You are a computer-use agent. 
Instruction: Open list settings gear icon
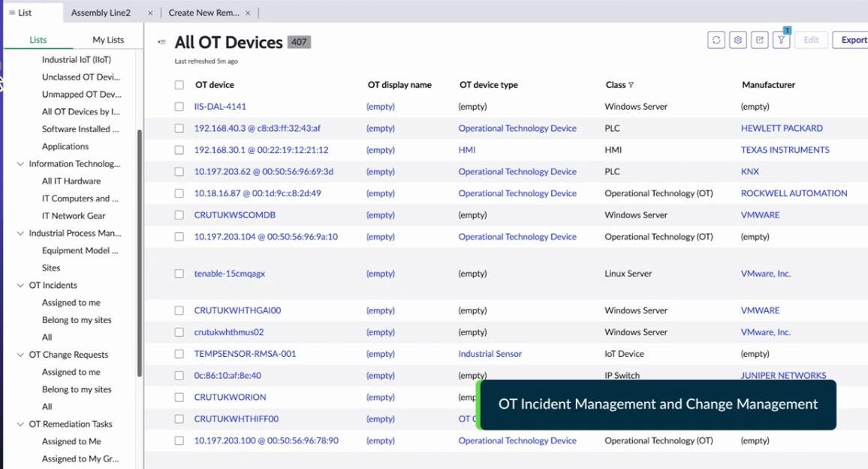738,40
